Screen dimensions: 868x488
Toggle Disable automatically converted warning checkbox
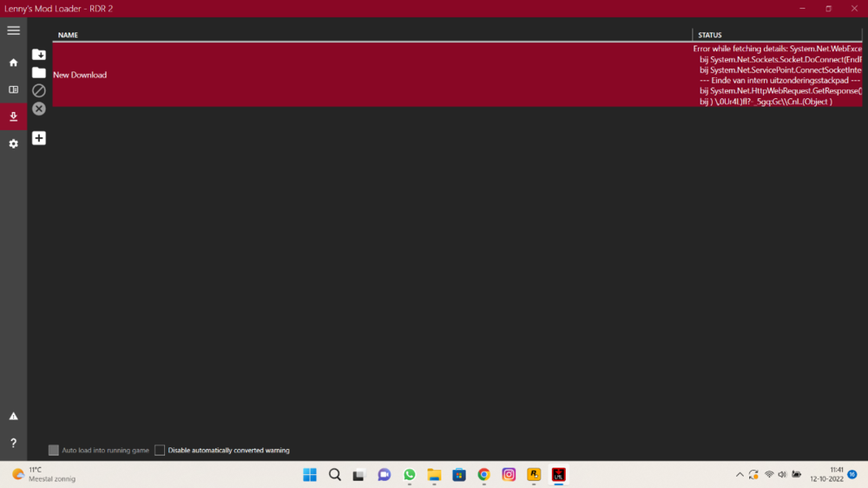160,451
